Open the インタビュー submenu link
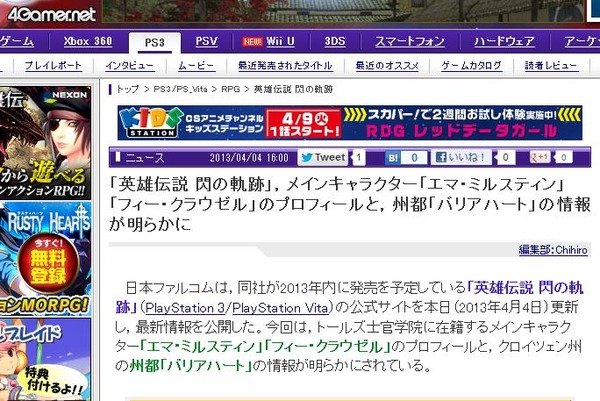Image resolution: width=600 pixels, height=401 pixels. (129, 66)
